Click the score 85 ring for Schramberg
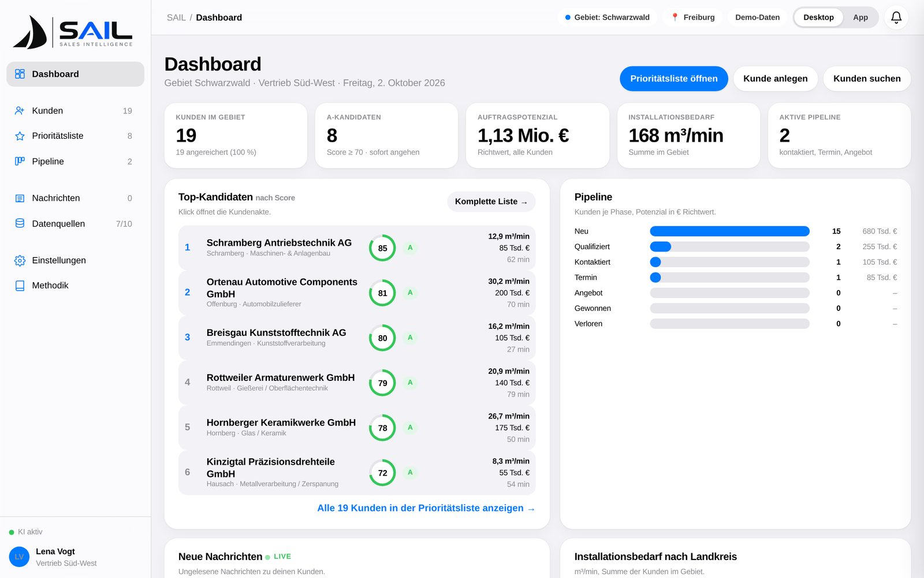Viewport: 924px width, 578px height. (x=382, y=248)
